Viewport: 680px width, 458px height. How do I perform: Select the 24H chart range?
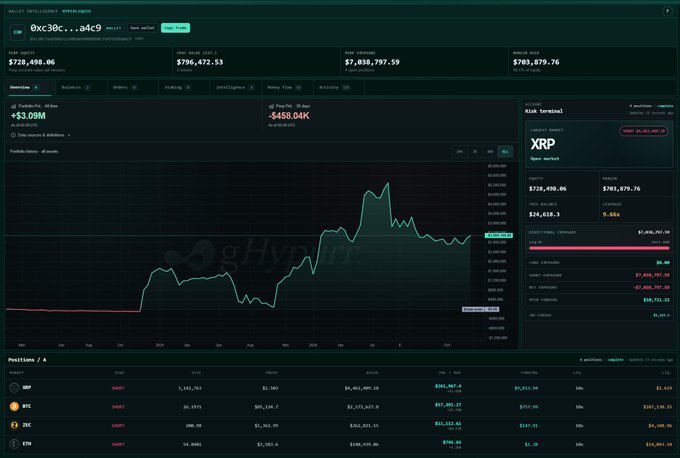click(459, 151)
